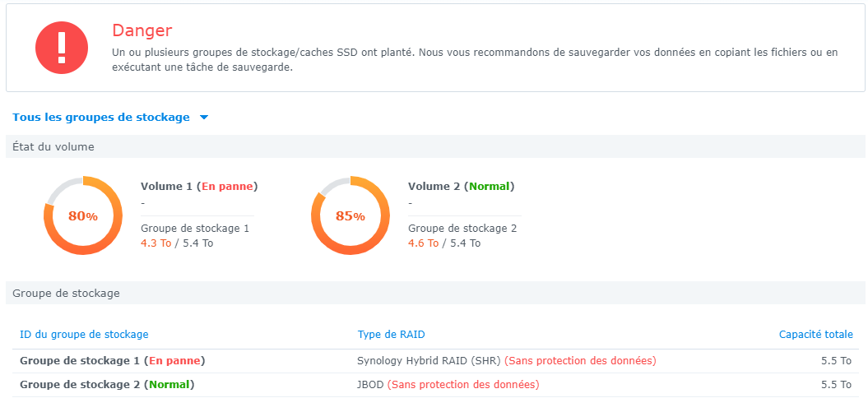This screenshot has width=868, height=412.
Task: Select the 'Groupe de stockage 1 (En panne)' row
Action: tap(112, 361)
